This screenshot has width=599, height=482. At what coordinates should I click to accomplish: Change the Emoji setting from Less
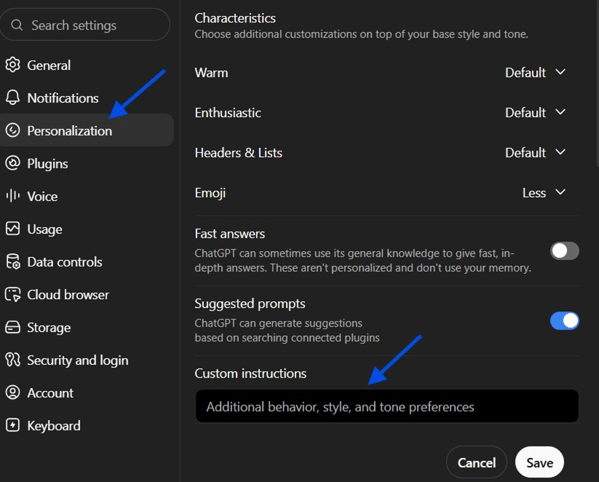(544, 193)
